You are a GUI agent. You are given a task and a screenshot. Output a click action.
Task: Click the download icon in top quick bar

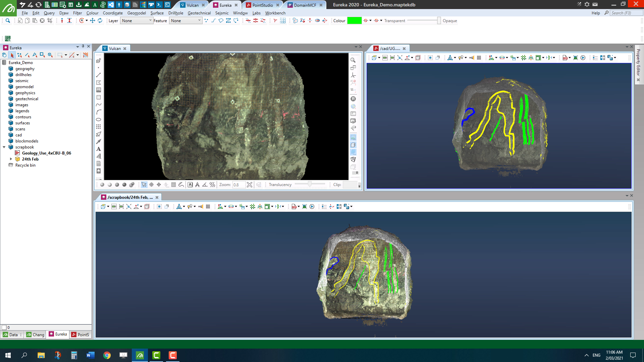79,5
